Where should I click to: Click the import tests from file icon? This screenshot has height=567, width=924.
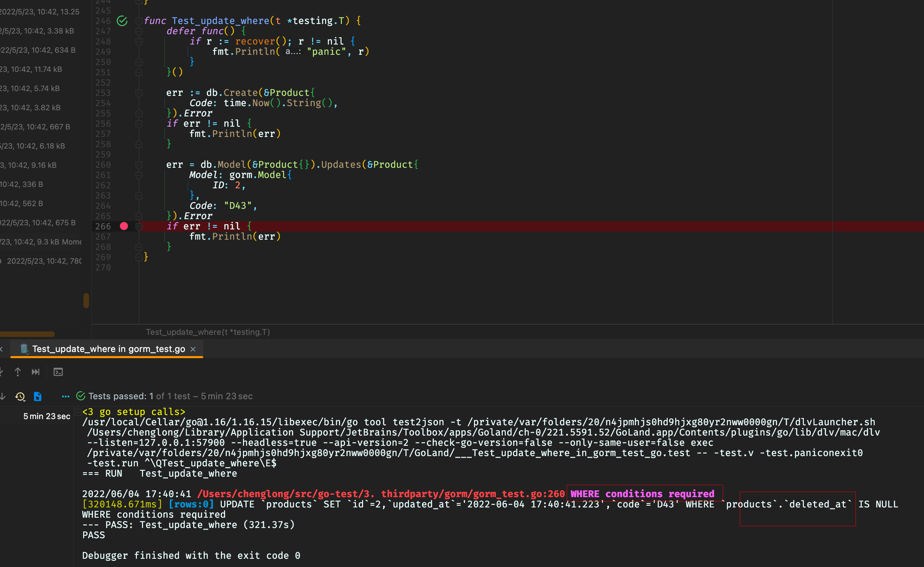(38, 396)
